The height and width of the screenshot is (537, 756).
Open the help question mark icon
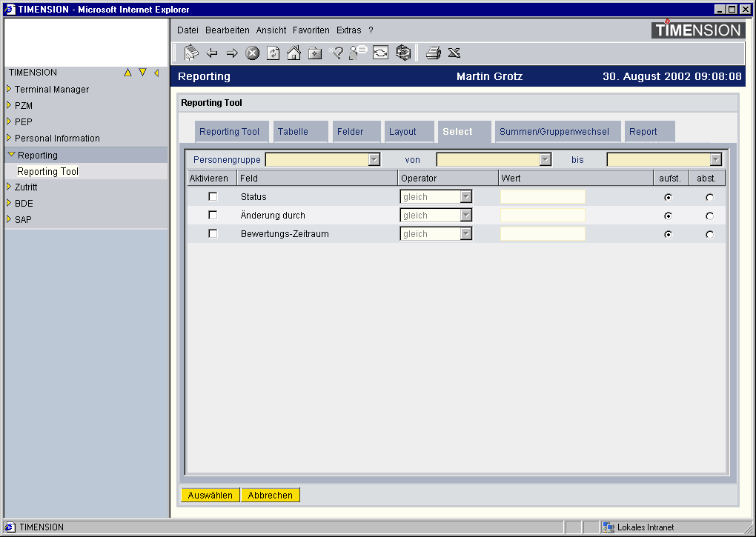click(336, 53)
